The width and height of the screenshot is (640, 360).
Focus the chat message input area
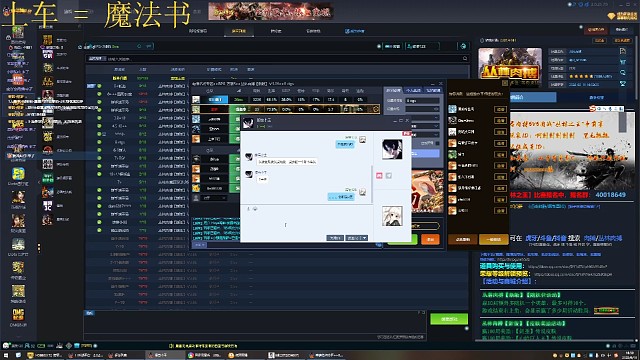click(x=306, y=223)
